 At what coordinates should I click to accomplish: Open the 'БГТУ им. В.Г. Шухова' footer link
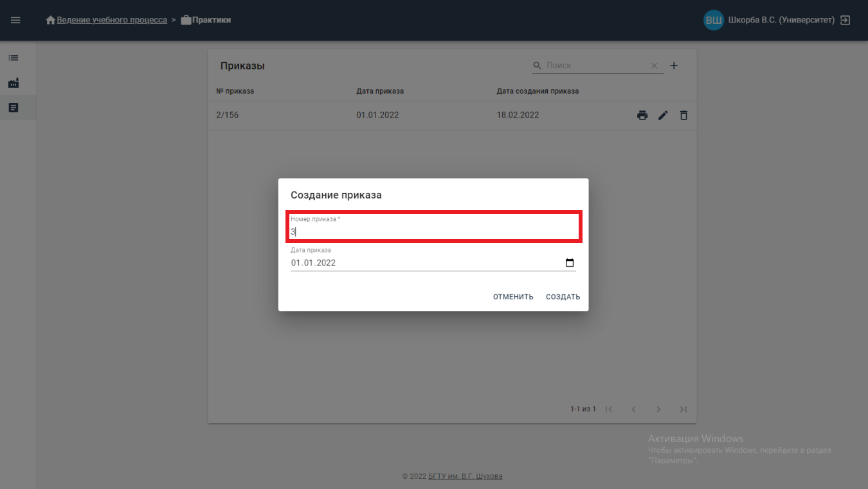(x=466, y=476)
